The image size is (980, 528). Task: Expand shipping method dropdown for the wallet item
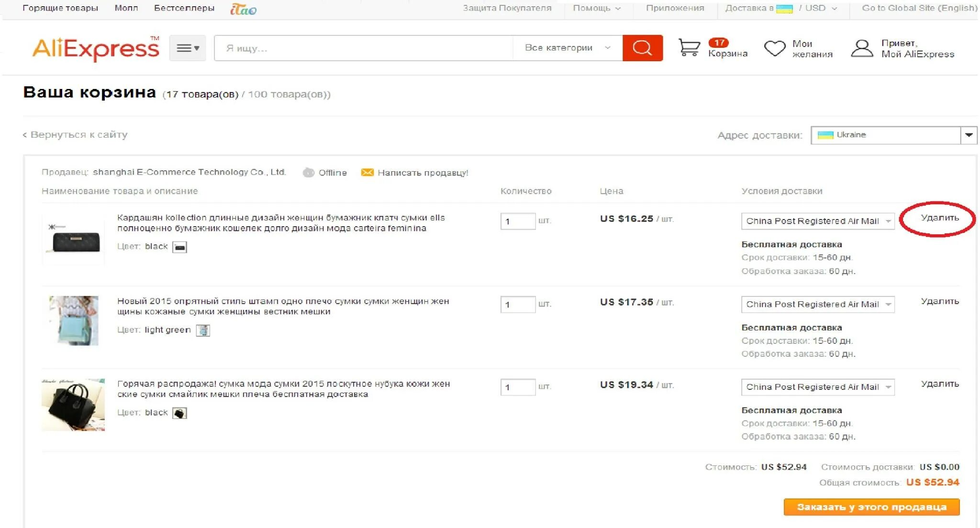817,221
